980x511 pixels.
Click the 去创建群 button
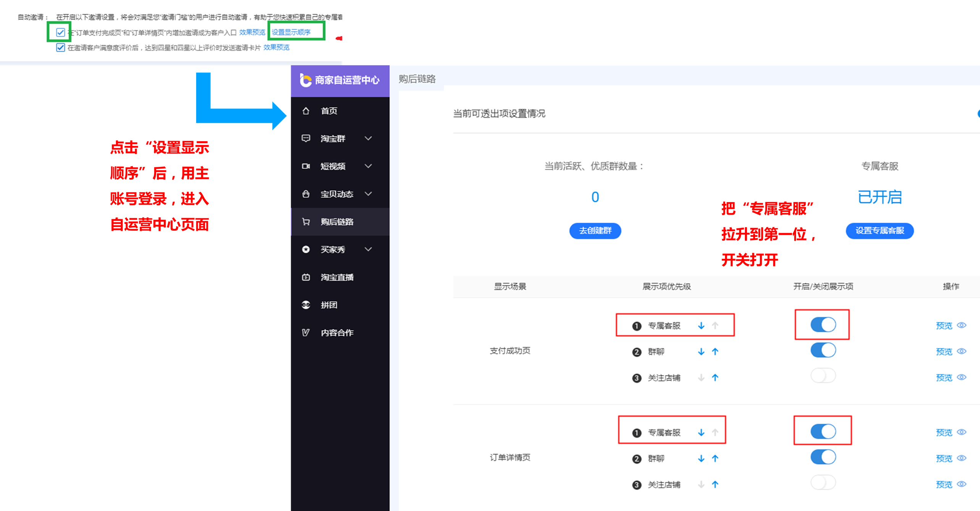pos(595,231)
